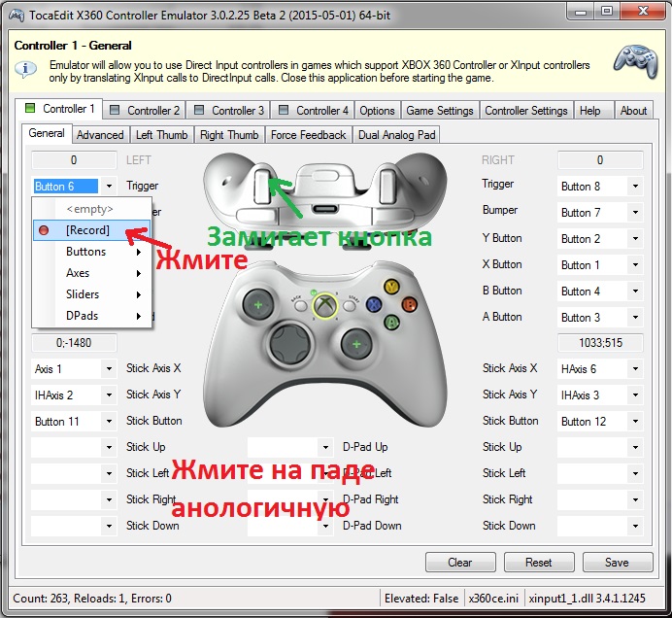Image resolution: width=672 pixels, height=618 pixels.
Task: Open the left Stick Axis X dropdown (Axis 1)
Action: (110, 369)
